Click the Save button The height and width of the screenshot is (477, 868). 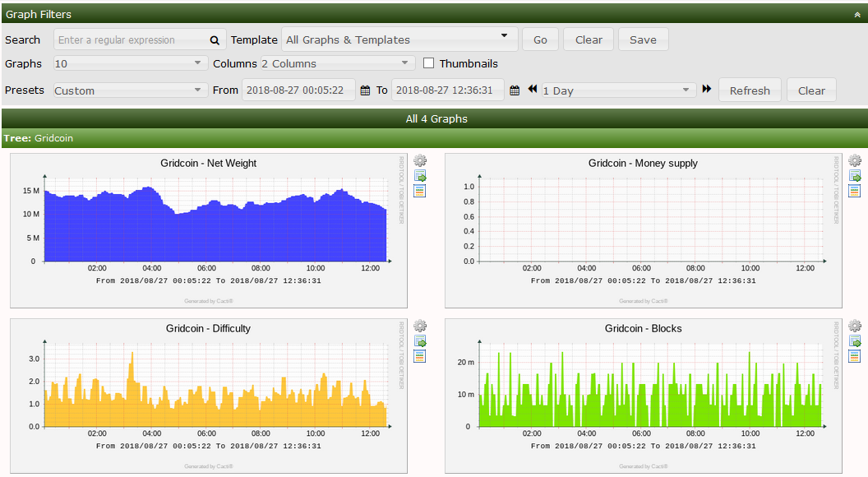coord(644,40)
